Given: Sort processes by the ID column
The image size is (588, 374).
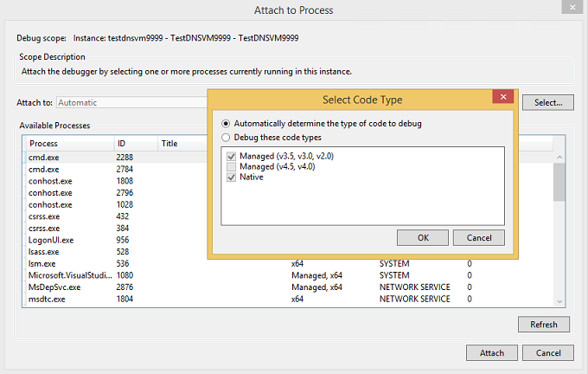Looking at the screenshot, I should (x=134, y=144).
